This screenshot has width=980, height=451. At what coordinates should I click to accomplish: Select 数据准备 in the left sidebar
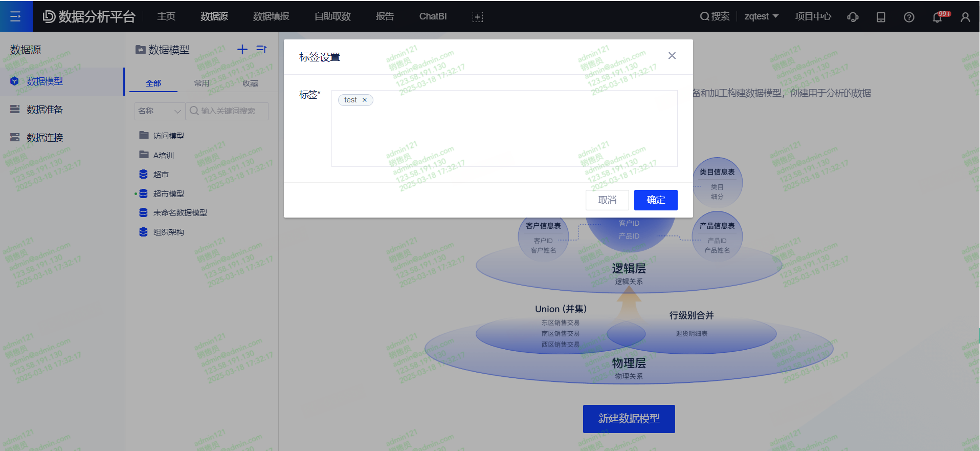[x=44, y=110]
